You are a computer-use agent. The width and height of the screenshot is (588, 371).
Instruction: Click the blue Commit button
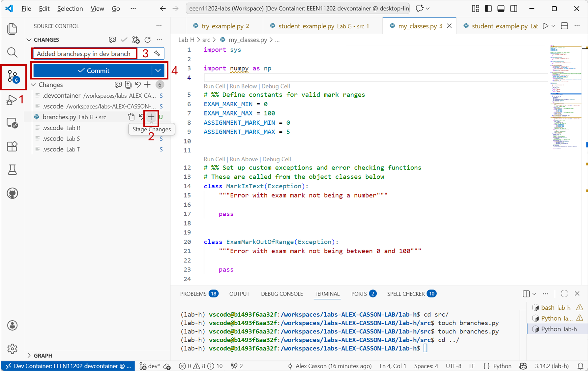coord(93,71)
